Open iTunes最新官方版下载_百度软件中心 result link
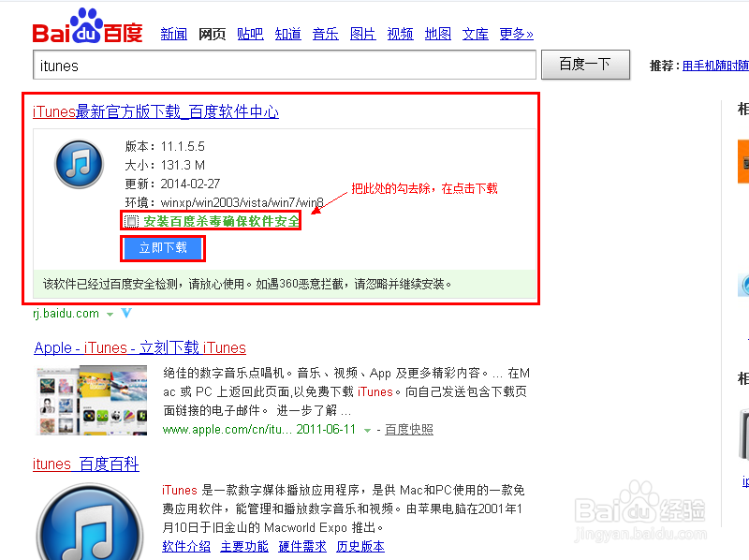 pos(155,111)
